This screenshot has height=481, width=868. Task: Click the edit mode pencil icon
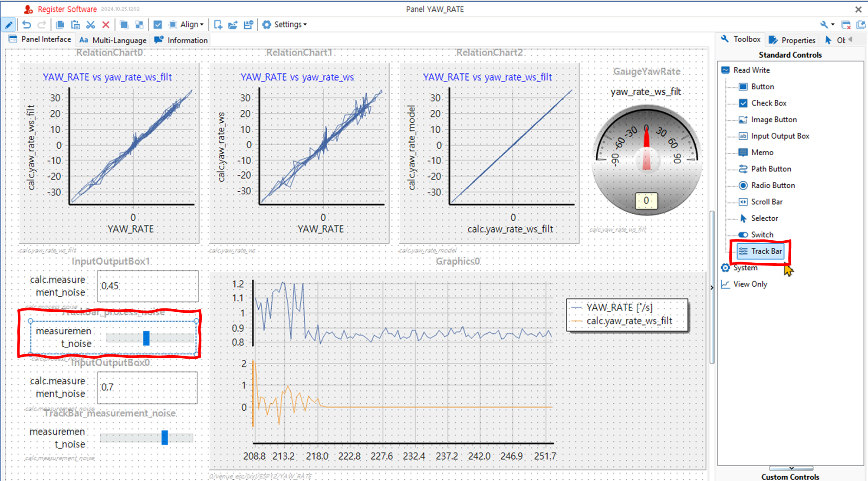pyautogui.click(x=9, y=25)
